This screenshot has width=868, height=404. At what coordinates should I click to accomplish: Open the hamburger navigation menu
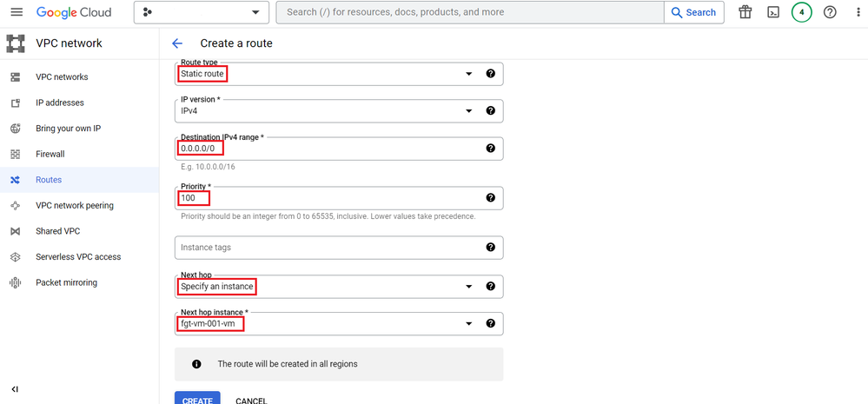[17, 12]
